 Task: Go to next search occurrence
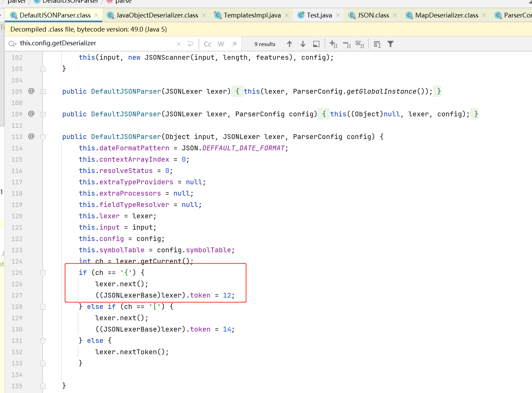point(303,44)
